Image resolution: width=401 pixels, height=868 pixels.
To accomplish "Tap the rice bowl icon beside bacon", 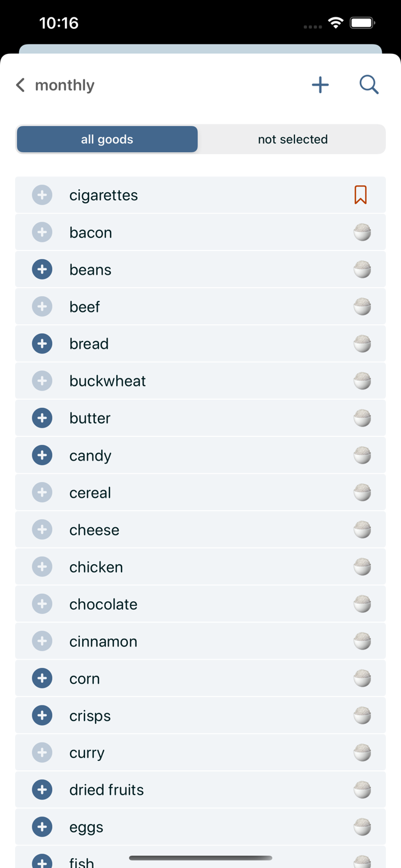I will pos(362,233).
